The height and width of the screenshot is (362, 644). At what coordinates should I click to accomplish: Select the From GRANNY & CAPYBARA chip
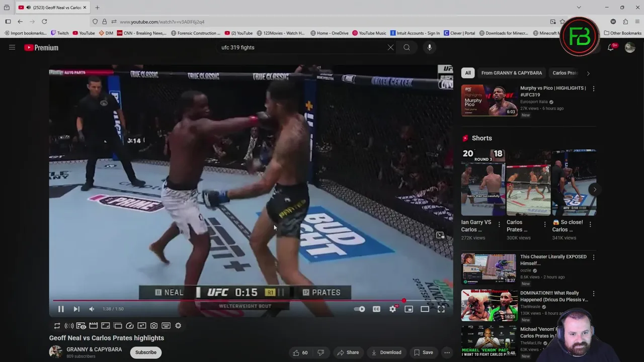512,73
